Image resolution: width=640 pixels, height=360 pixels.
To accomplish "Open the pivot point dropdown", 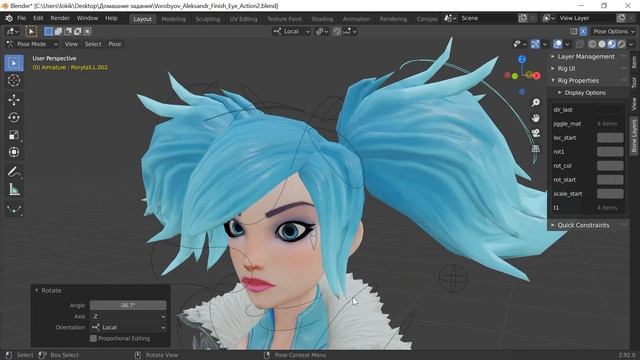I will click(322, 31).
